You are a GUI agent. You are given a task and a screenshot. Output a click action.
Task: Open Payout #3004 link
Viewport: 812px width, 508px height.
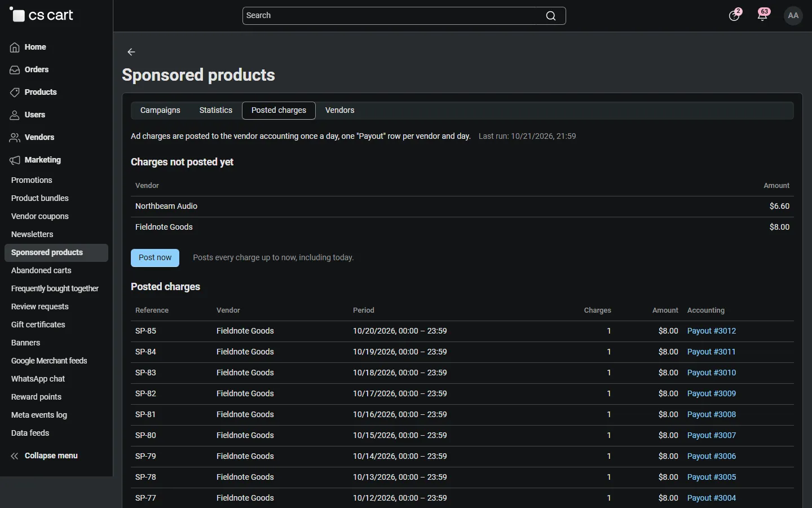coord(712,498)
